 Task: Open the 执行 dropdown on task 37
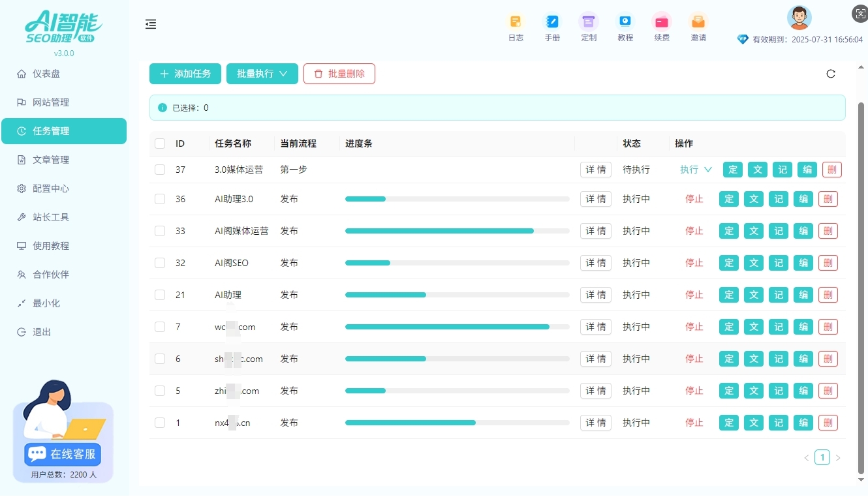click(x=694, y=169)
